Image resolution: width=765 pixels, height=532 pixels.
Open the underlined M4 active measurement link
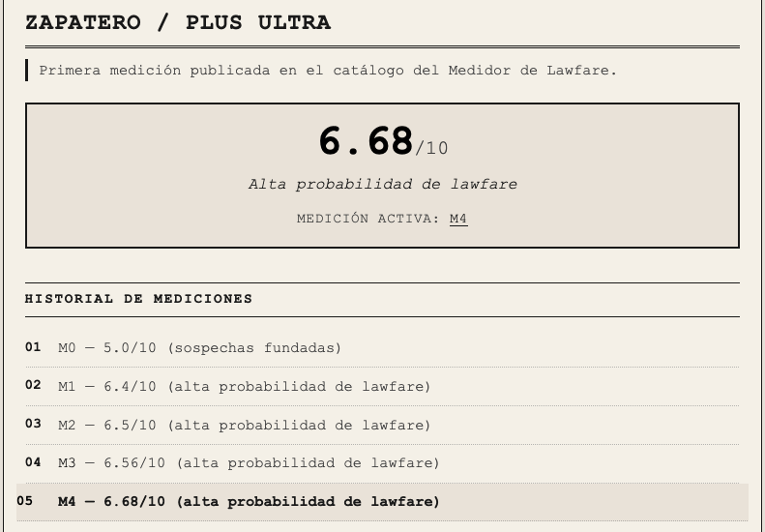pyautogui.click(x=458, y=219)
